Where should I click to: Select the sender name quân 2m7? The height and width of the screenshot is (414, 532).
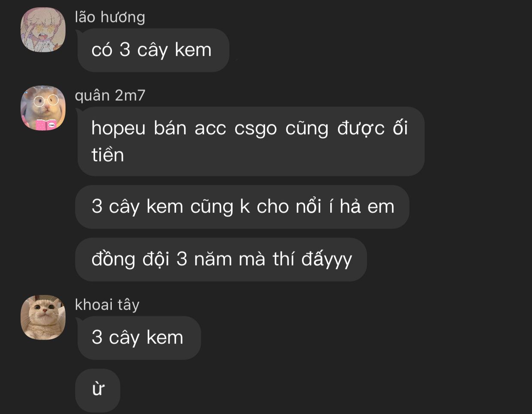tap(110, 95)
